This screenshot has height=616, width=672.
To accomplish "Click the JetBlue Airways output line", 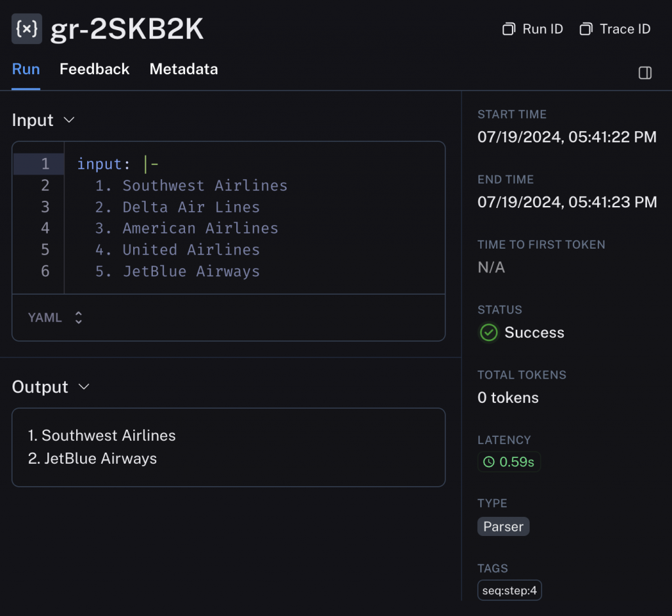I will (x=93, y=459).
